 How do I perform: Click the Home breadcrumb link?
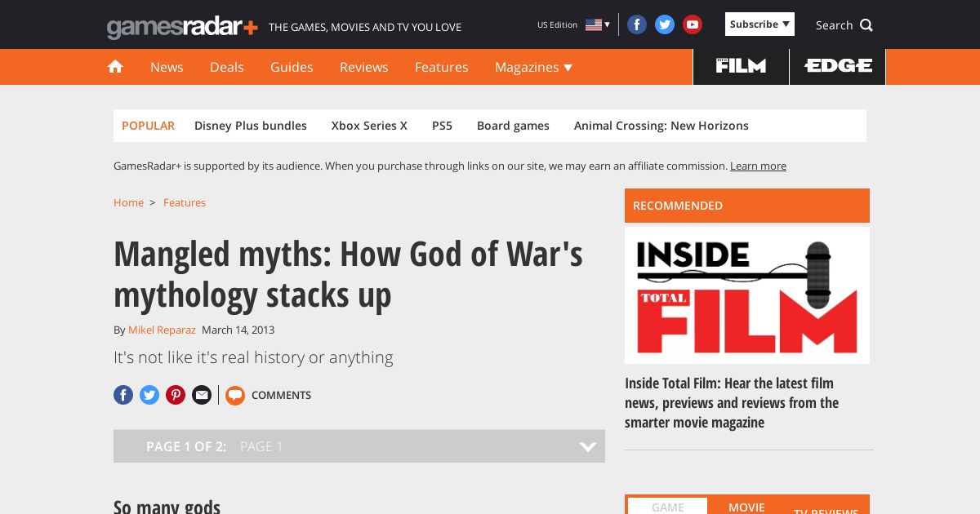tap(128, 202)
